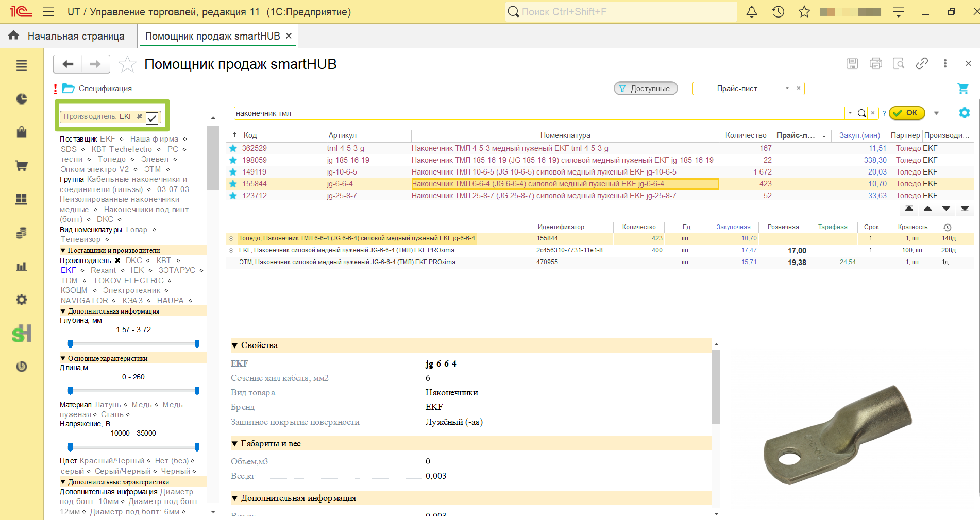This screenshot has width=980, height=520.
Task: Click the search field containing наконечник тмл
Action: (539, 113)
